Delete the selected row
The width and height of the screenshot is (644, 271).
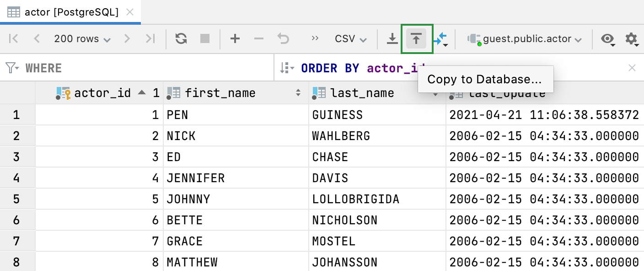coord(258,39)
